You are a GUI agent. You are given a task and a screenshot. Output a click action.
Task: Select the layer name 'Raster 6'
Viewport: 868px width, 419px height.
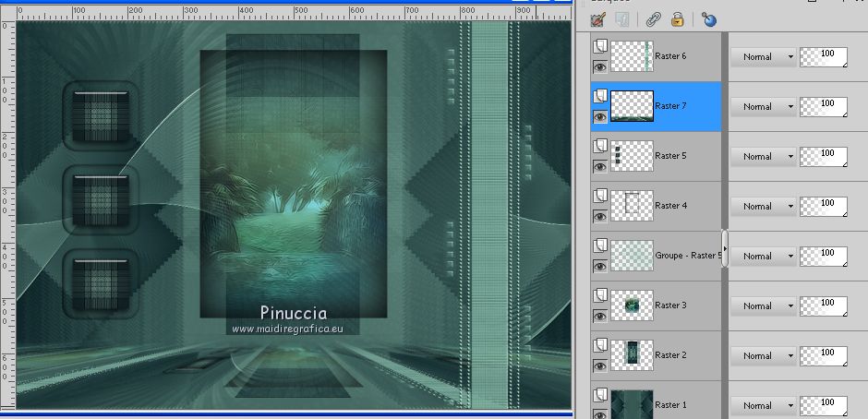coord(670,56)
